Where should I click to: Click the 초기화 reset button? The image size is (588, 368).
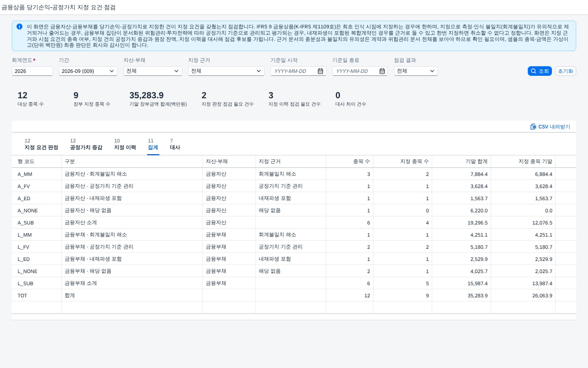[565, 71]
